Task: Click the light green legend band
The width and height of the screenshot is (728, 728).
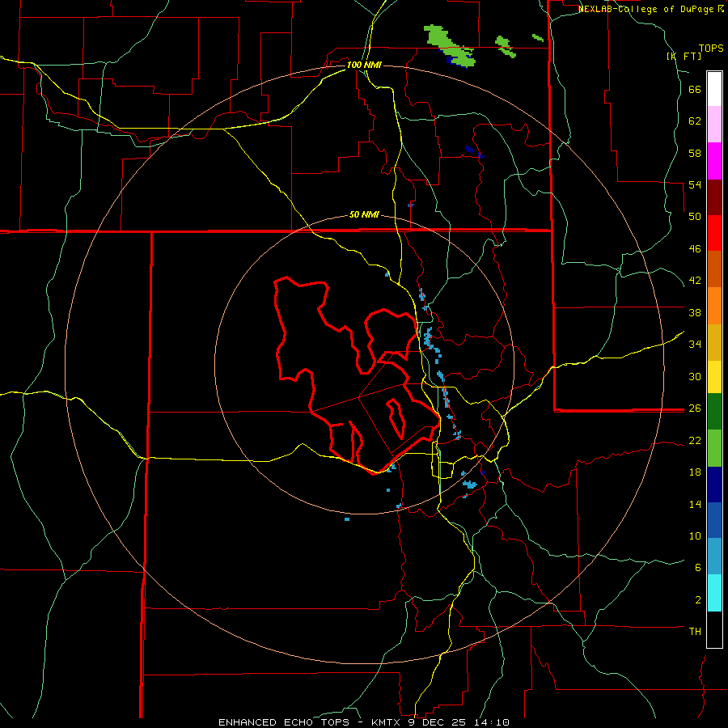Action: click(x=714, y=448)
